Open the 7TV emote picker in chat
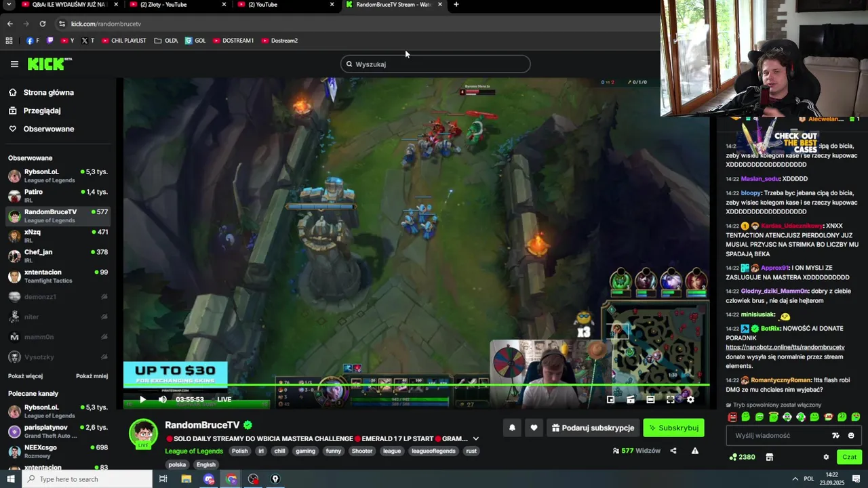This screenshot has width=868, height=488. coord(835,435)
